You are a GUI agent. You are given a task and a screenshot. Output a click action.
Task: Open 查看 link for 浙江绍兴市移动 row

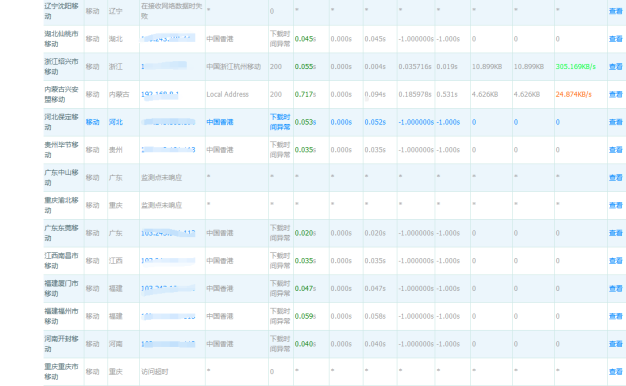(615, 67)
